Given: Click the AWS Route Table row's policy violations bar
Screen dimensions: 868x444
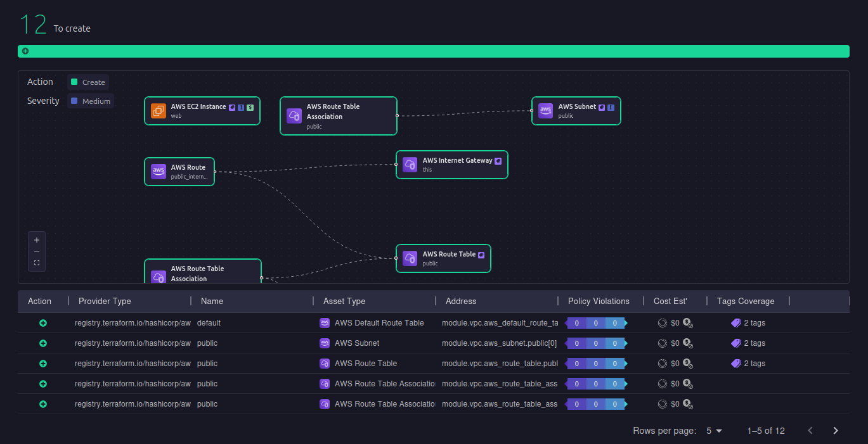Looking at the screenshot, I should [x=596, y=364].
